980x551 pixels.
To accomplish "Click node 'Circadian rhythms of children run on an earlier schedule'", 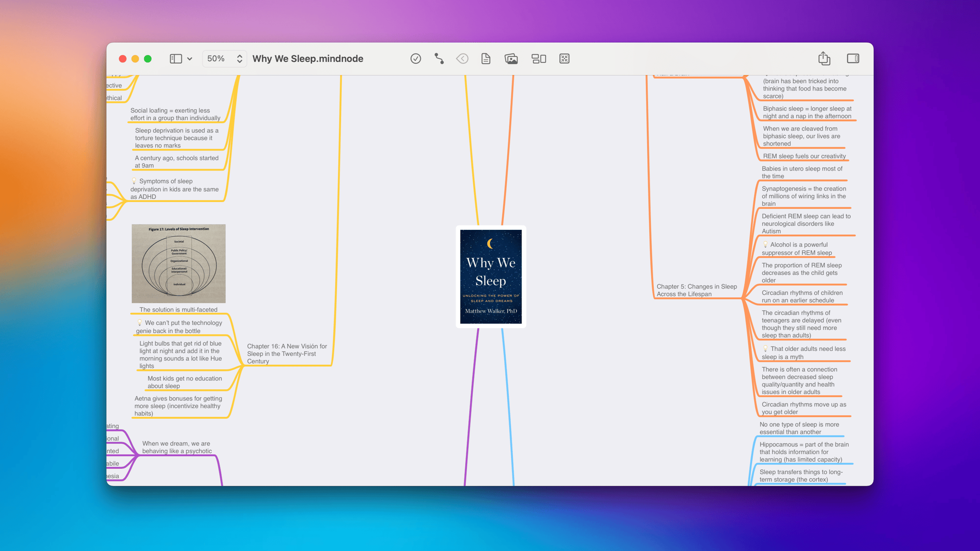I will 802,296.
